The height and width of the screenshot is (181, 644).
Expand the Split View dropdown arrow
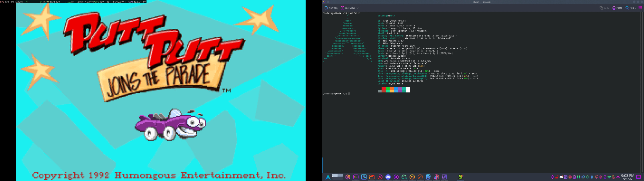point(357,8)
